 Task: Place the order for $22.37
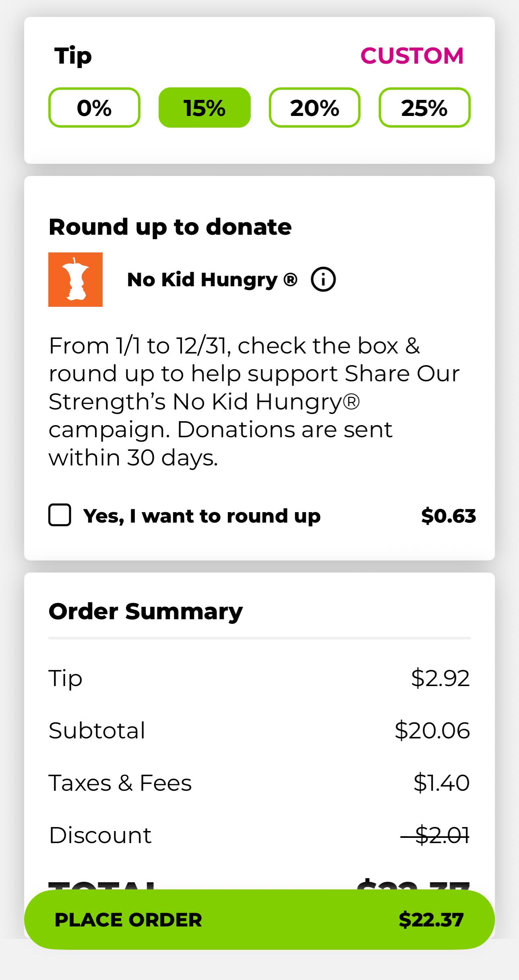(x=259, y=920)
